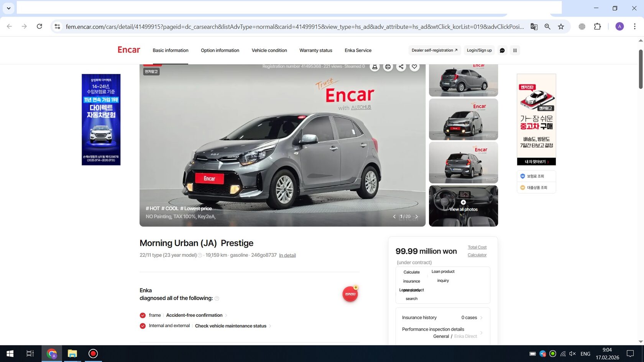Click the siren report icon above the photo
Screen dimensions: 644x362
(x=375, y=67)
